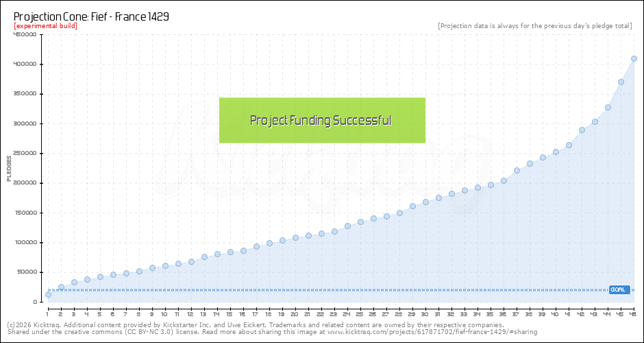Click the day 2 data point
This screenshot has width=644, height=343.
[61, 287]
